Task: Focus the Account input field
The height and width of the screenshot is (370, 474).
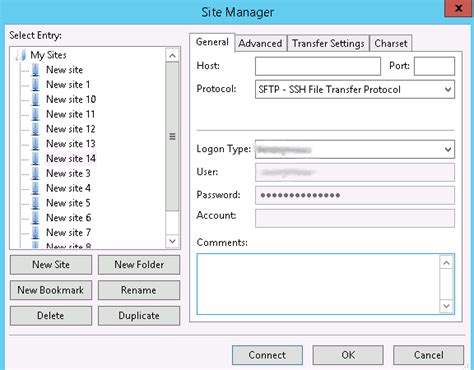Action: (355, 218)
